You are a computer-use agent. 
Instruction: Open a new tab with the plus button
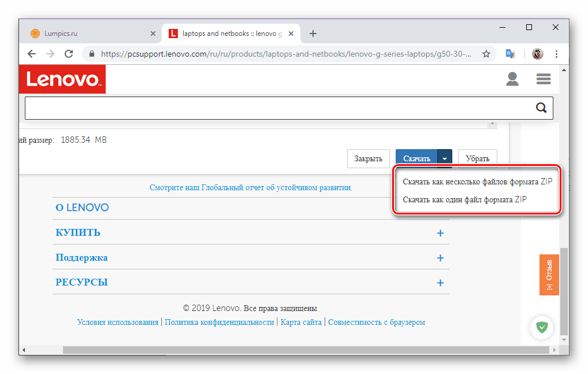pos(312,34)
